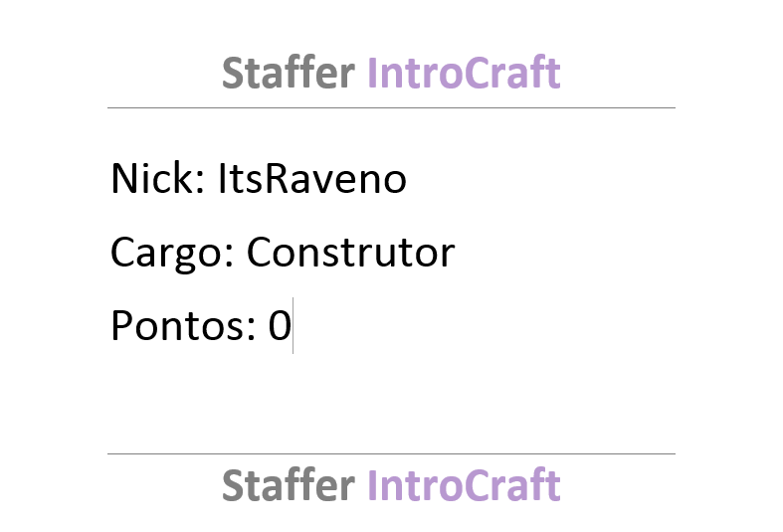This screenshot has width=783, height=532.
Task: Click the gray "Staffer" word in the header
Action: pos(289,73)
